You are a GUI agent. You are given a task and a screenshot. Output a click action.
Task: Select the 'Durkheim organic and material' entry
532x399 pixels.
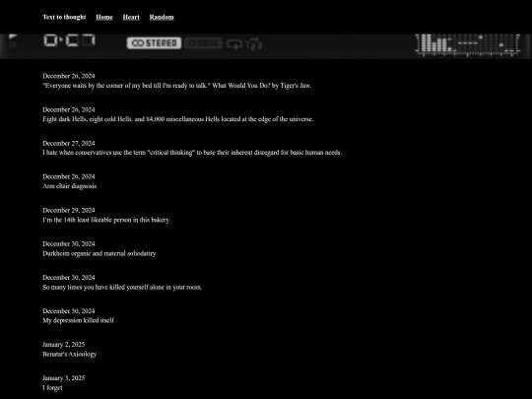[100, 253]
